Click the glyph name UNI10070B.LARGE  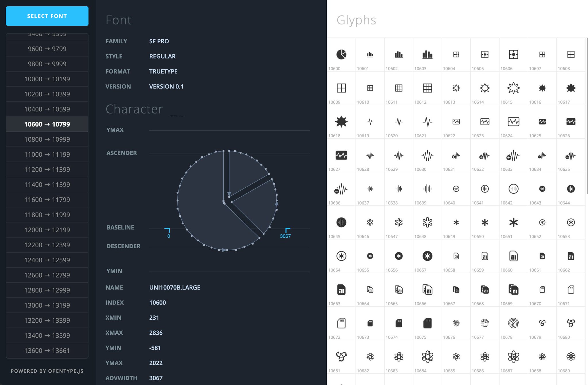[x=175, y=287]
